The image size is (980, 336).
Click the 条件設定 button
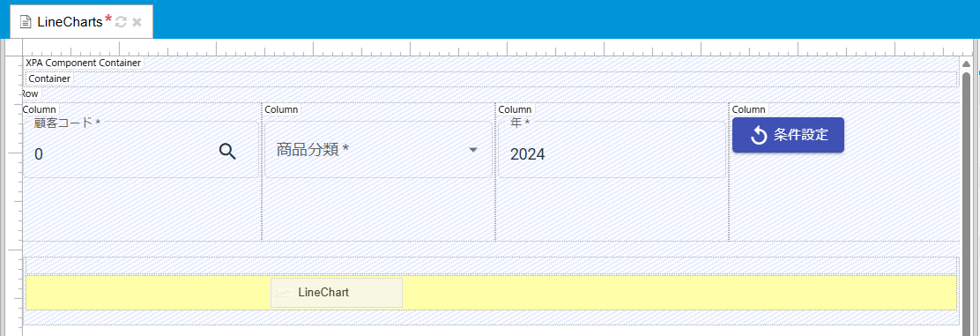coord(788,135)
